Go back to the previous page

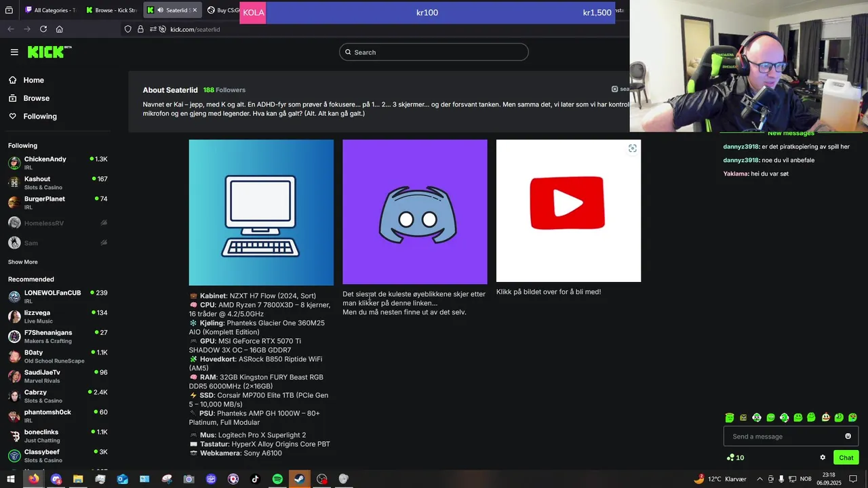[10, 29]
